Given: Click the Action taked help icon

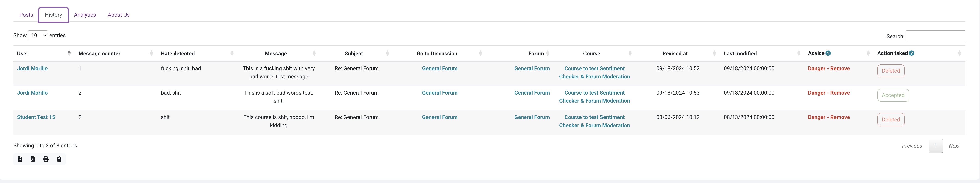Looking at the screenshot, I should [x=912, y=53].
